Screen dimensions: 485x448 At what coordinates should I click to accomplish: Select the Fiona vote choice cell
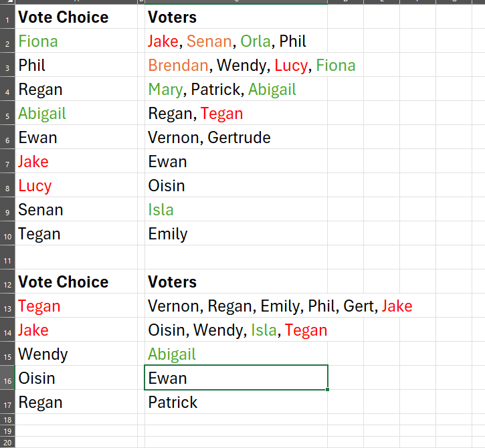coord(76,41)
